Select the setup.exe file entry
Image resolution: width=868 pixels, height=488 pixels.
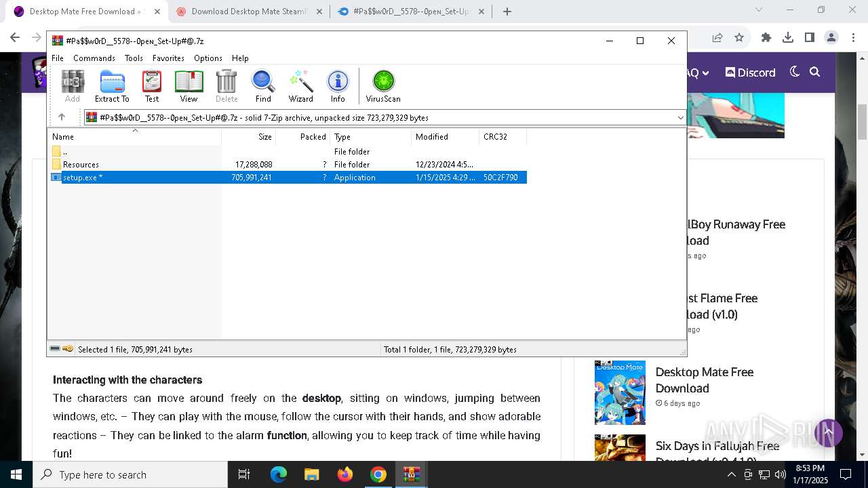(x=288, y=178)
